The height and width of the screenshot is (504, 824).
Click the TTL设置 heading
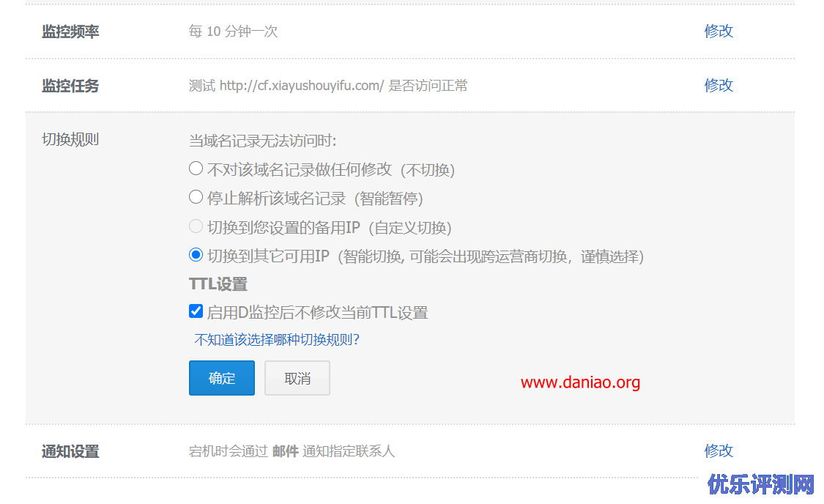[x=218, y=284]
